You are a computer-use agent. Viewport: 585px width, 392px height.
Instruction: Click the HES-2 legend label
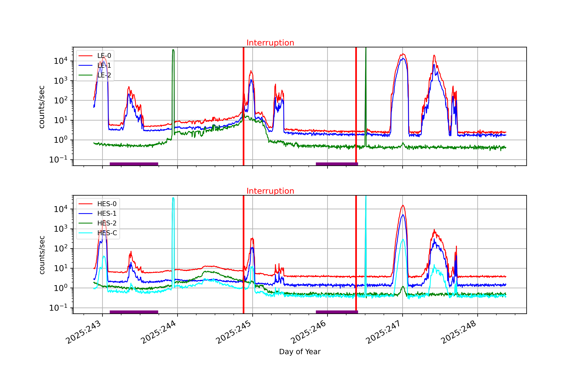click(x=107, y=223)
